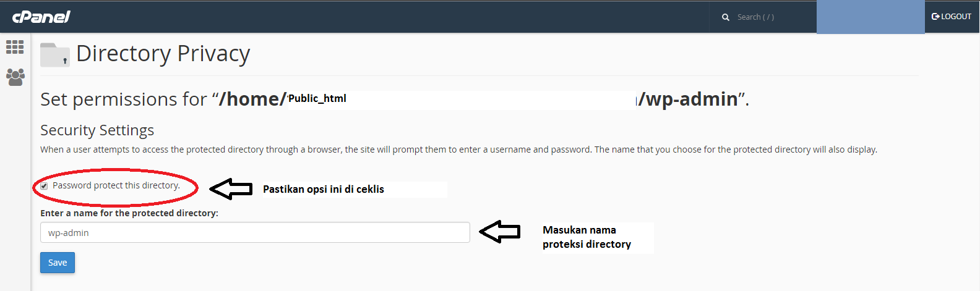Click the "Password protect this directory" label text
This screenshot has height=291, width=980.
tap(116, 185)
